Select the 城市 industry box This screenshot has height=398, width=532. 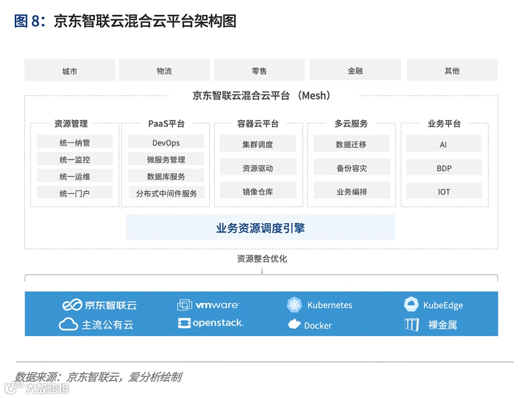click(70, 70)
